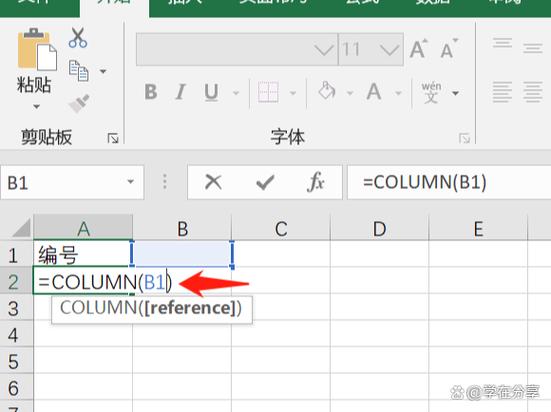
Task: Select column A header
Action: (83, 228)
